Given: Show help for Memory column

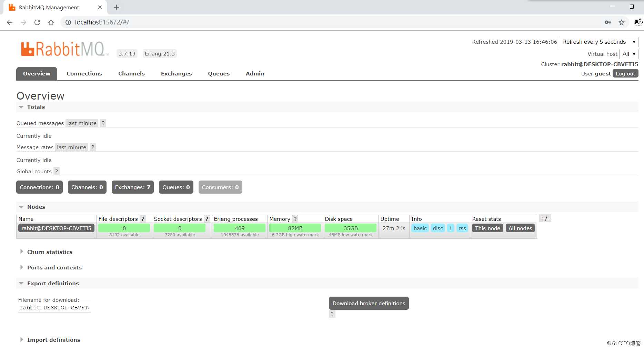Looking at the screenshot, I should [x=295, y=219].
